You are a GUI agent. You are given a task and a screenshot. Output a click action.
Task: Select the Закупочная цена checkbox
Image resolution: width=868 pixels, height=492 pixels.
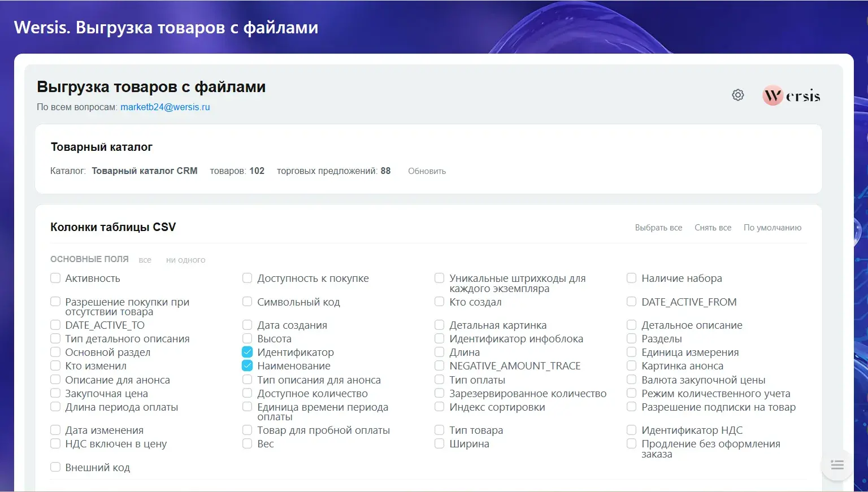point(55,393)
